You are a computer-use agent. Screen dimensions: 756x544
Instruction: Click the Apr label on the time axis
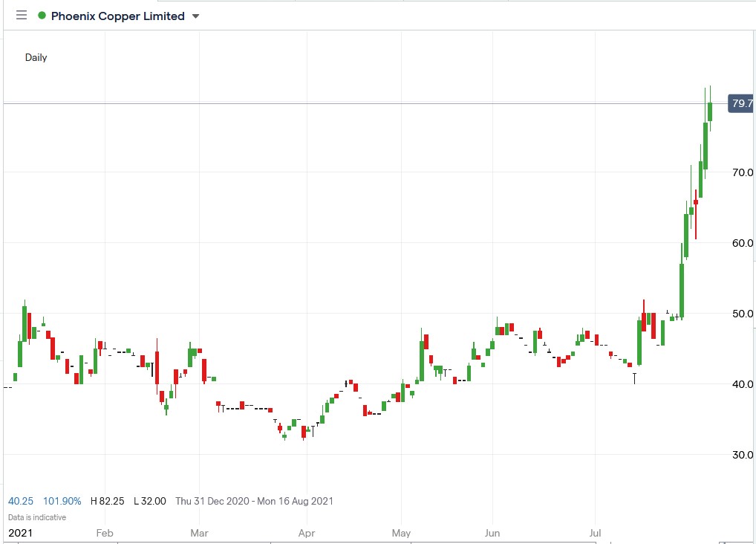point(306,533)
